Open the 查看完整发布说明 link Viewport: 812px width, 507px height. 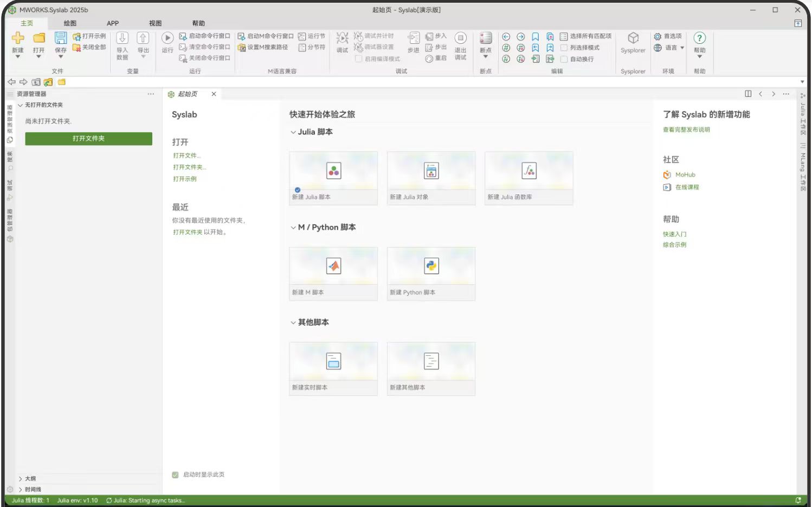point(686,130)
